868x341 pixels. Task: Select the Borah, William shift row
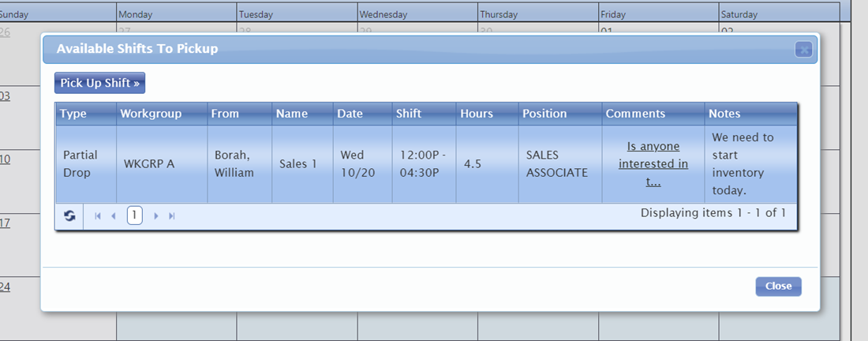click(x=234, y=163)
